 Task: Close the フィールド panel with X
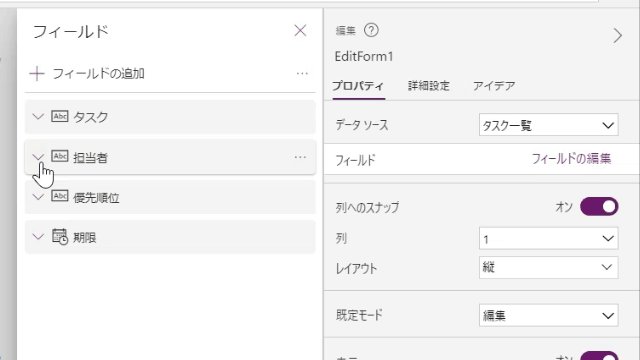(x=300, y=31)
